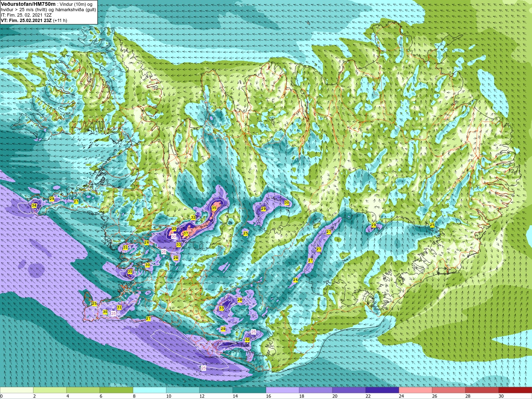This screenshot has width=532, height=399.
Task: Pick the dark red above-30 legend swatch
Action: [x=515, y=390]
